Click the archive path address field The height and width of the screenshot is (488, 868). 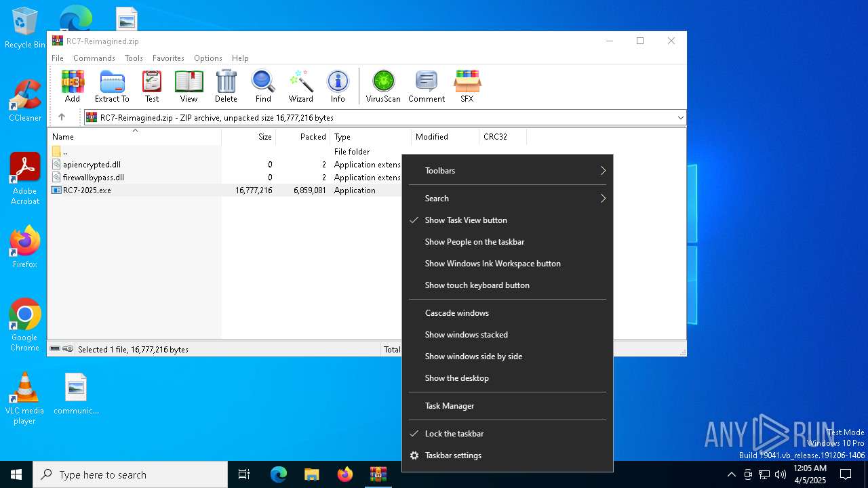pos(384,118)
